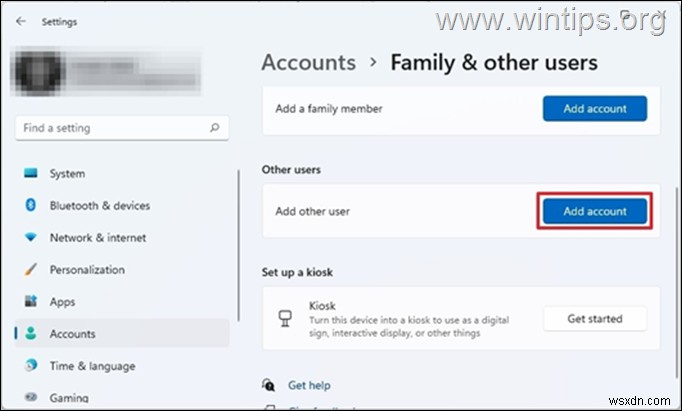Click the Kiosk icon

point(283,319)
